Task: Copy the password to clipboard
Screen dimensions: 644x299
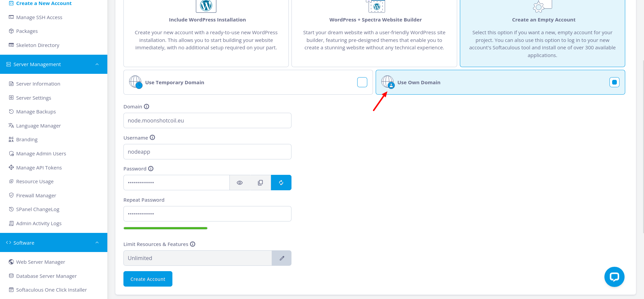Action: click(x=260, y=183)
